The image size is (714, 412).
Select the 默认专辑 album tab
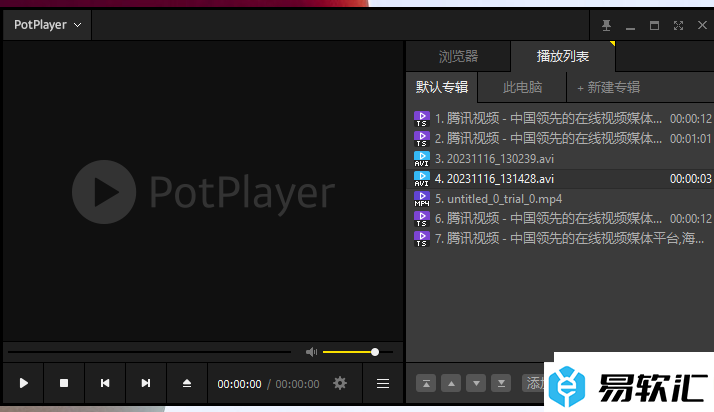click(x=441, y=88)
